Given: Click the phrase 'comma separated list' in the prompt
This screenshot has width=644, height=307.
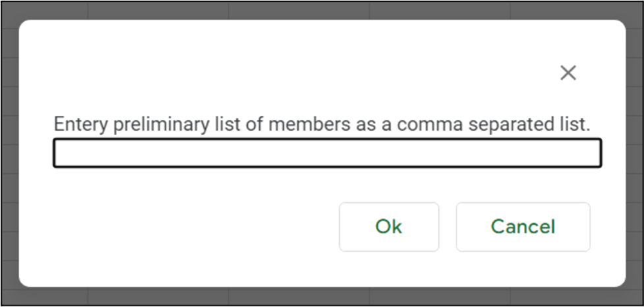Looking at the screenshot, I should [x=493, y=124].
